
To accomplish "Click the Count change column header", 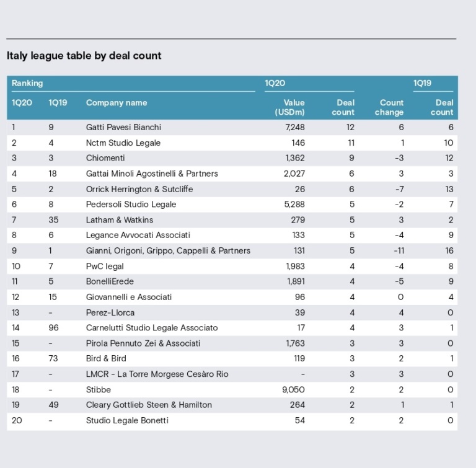I will click(389, 107).
